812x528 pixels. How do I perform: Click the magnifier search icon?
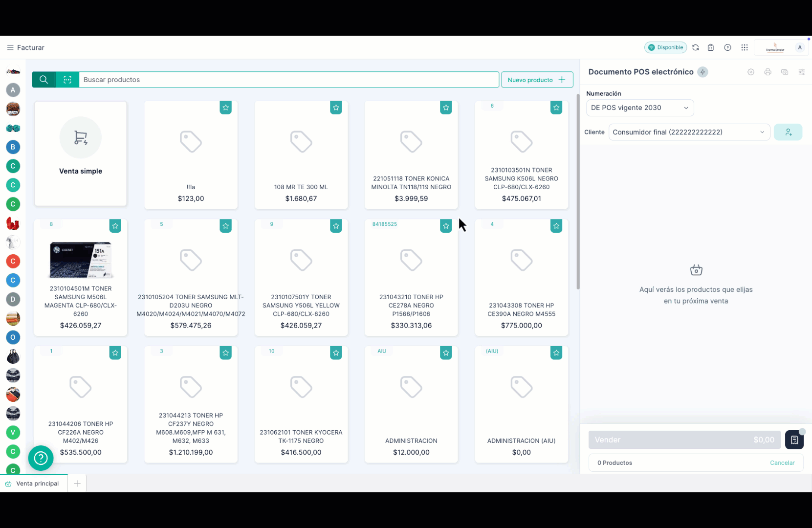coord(44,80)
